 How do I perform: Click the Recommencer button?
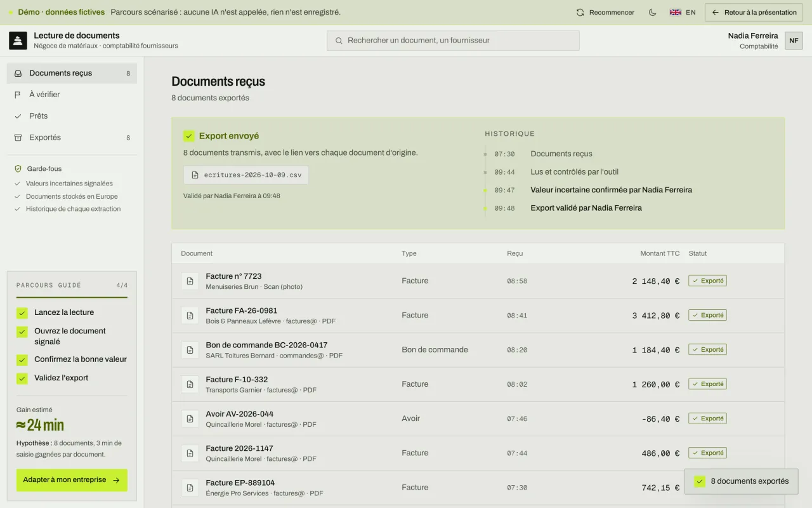605,12
